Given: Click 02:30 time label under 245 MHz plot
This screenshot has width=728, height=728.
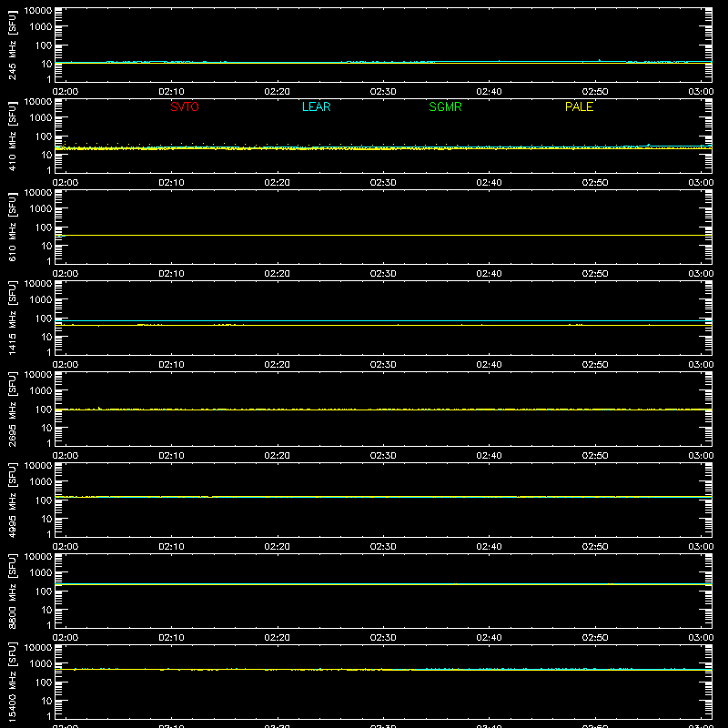Looking at the screenshot, I should (x=383, y=92).
